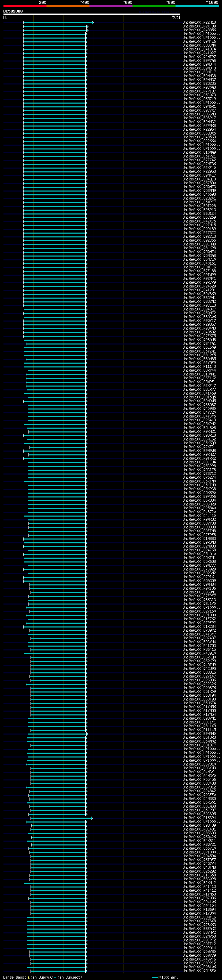Select hit UniRef100_P48720
Image resolution: width=222 pixels, height=980 pixels.
199,512
